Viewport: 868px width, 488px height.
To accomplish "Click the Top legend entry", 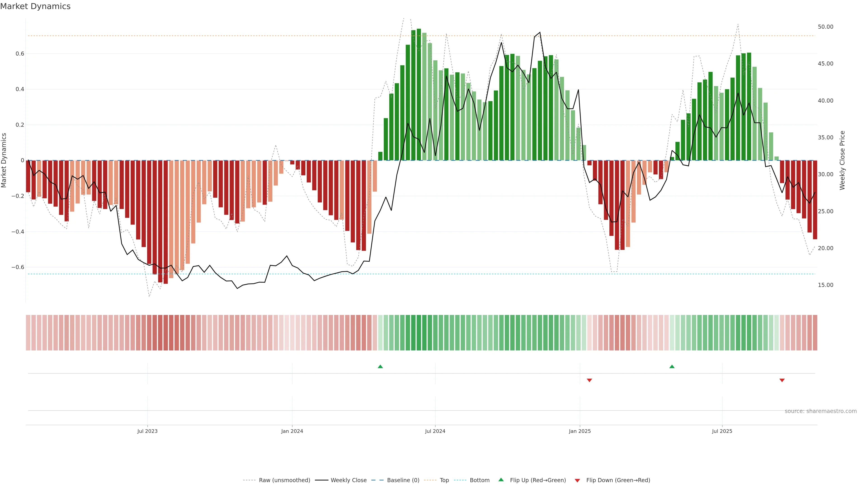I will pos(444,480).
